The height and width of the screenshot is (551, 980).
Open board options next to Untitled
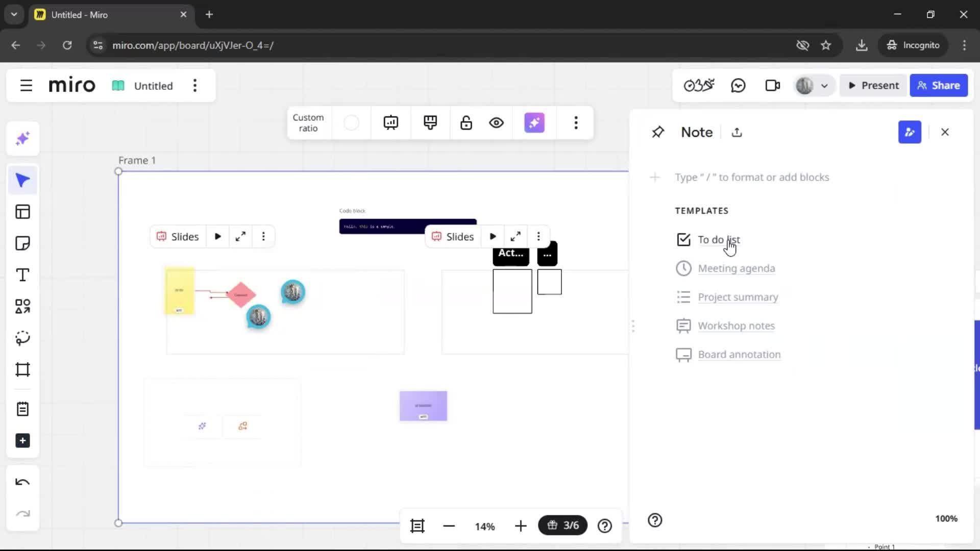[x=195, y=86]
